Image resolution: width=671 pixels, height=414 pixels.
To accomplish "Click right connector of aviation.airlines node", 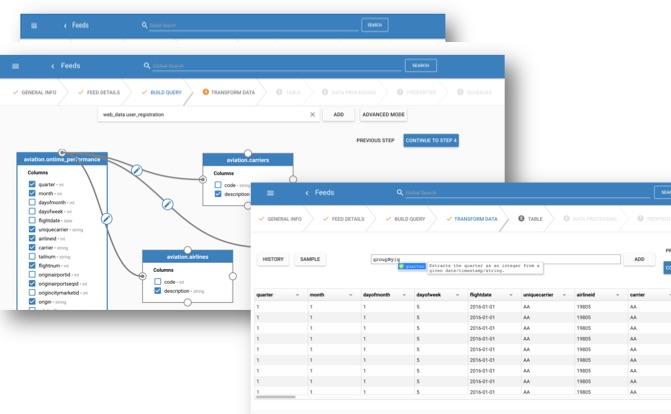I will click(x=233, y=276).
